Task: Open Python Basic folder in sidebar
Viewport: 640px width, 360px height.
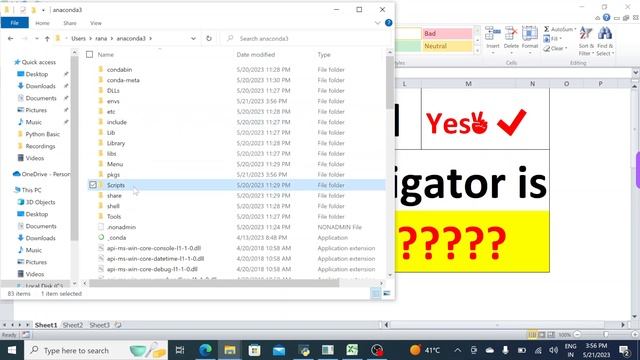Action: pyautogui.click(x=42, y=134)
